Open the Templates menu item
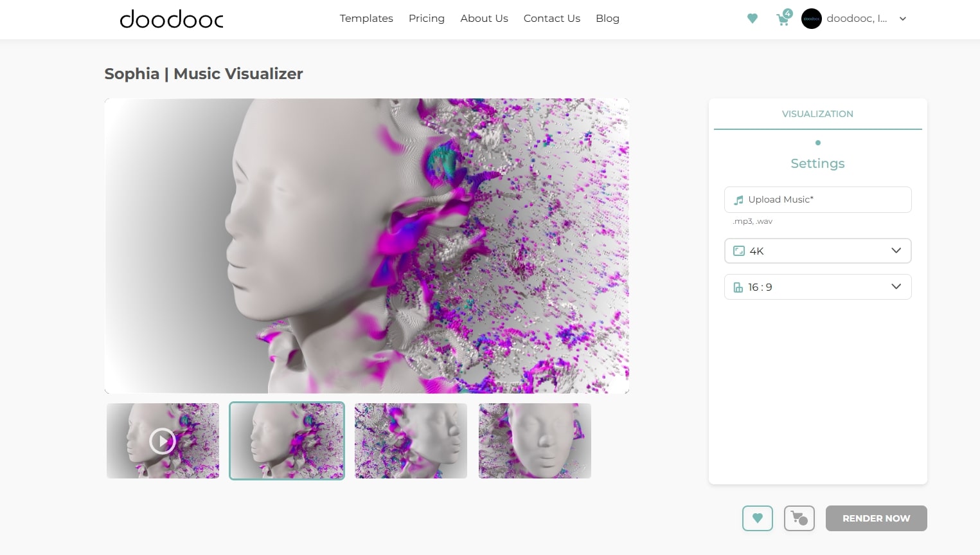Viewport: 980px width, 555px height. 366,19
